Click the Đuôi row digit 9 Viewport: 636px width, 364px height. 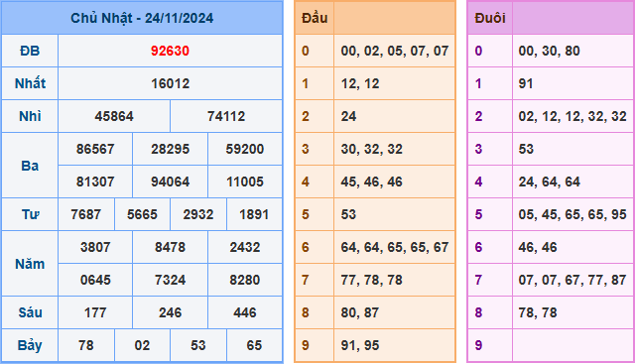pos(478,346)
